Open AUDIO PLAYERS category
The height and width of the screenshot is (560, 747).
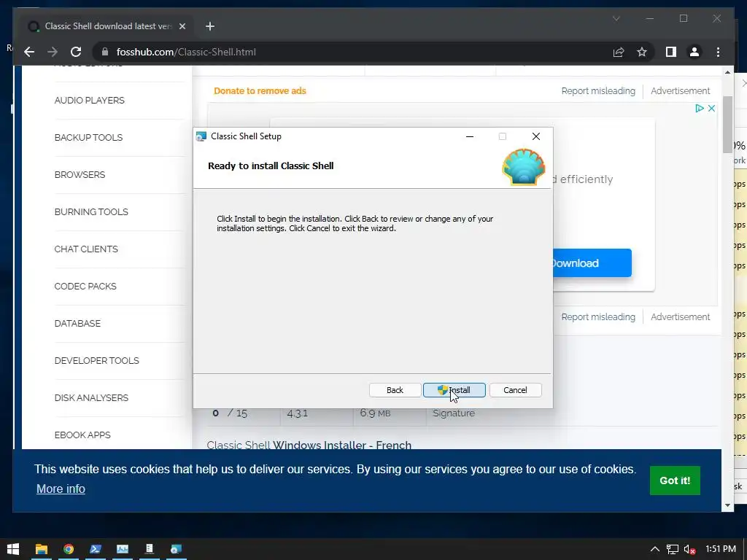pyautogui.click(x=89, y=101)
